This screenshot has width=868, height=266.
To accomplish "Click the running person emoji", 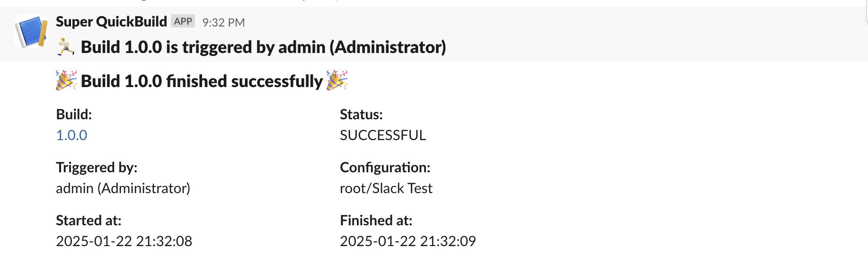I will pos(66,47).
